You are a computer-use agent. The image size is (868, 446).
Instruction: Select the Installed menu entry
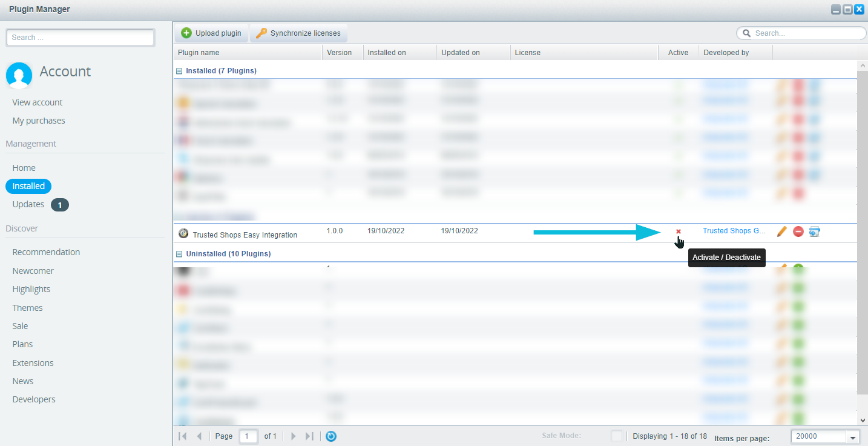point(28,186)
